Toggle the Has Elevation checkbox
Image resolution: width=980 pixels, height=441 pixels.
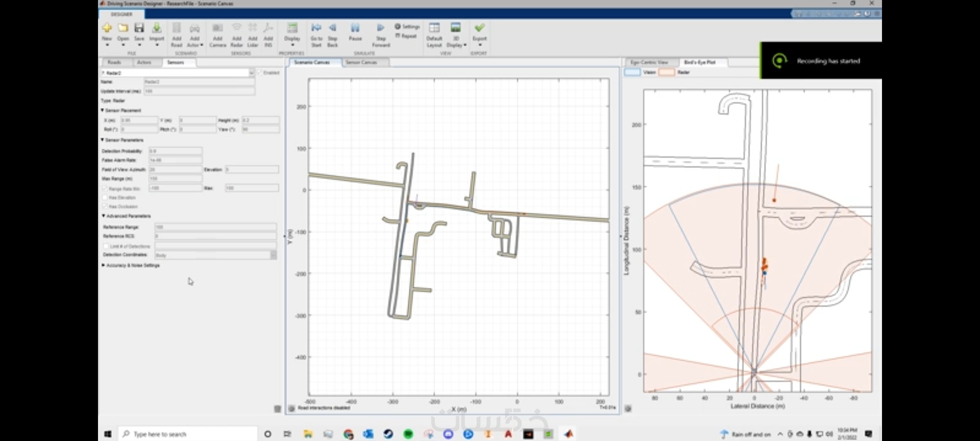(105, 198)
